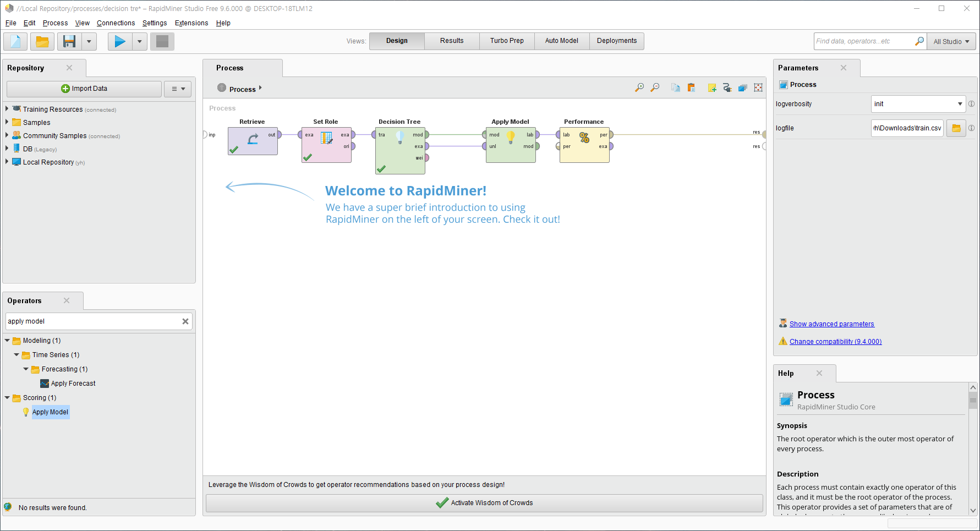Select the Apply Model operator bulb icon
This screenshot has height=531, width=980.
point(511,137)
